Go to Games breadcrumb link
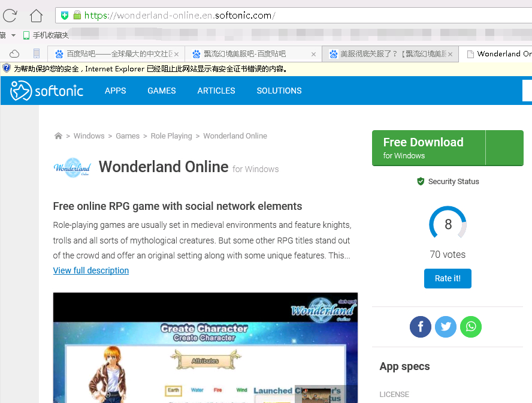Viewport: 532px width, 403px height. [x=128, y=136]
